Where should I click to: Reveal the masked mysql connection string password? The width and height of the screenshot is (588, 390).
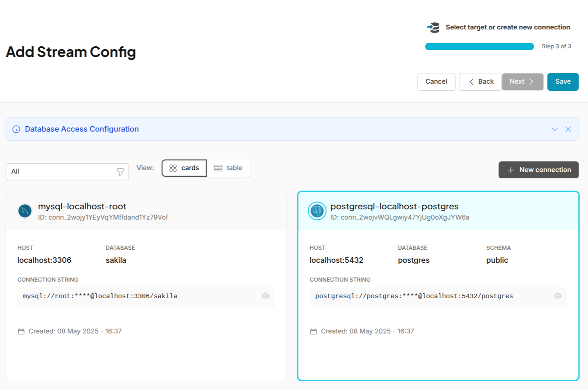click(265, 296)
